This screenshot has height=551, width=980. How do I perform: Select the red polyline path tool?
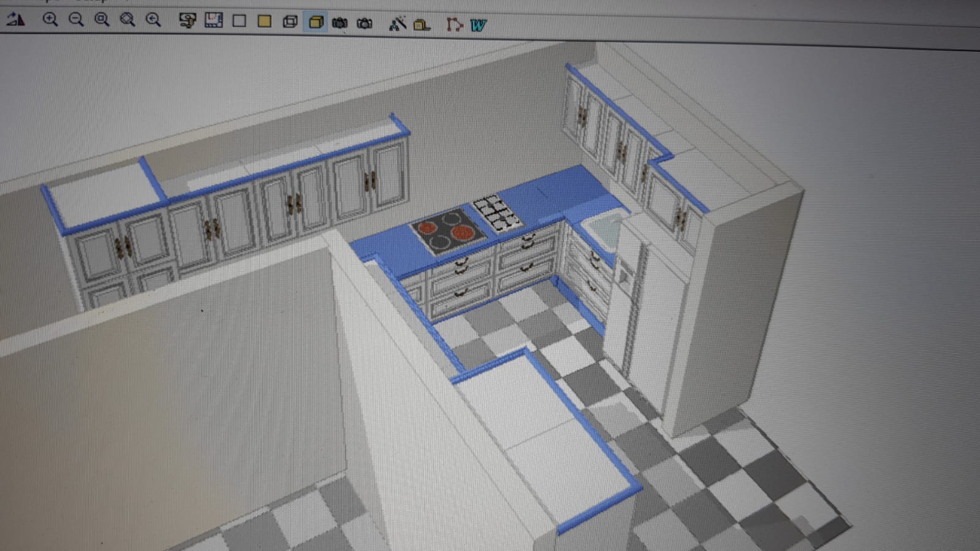(x=454, y=25)
